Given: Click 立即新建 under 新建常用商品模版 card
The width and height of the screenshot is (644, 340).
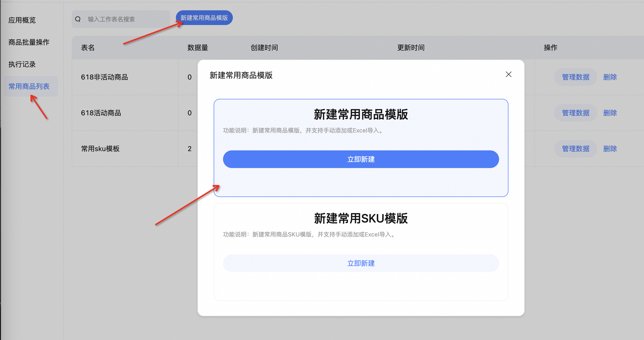Looking at the screenshot, I should [361, 159].
